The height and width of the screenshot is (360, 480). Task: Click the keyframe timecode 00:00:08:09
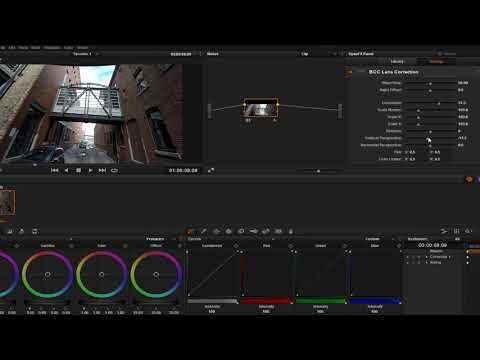click(433, 245)
